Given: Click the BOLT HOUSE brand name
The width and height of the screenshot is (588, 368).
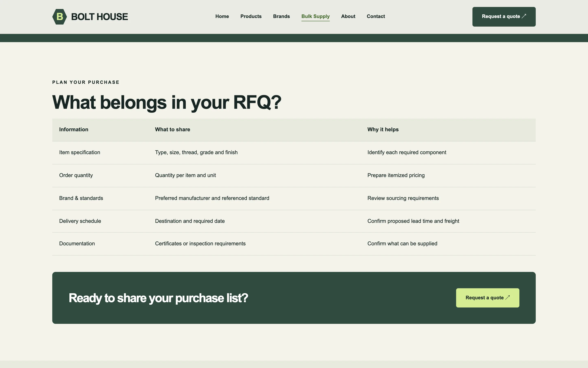Looking at the screenshot, I should [99, 17].
